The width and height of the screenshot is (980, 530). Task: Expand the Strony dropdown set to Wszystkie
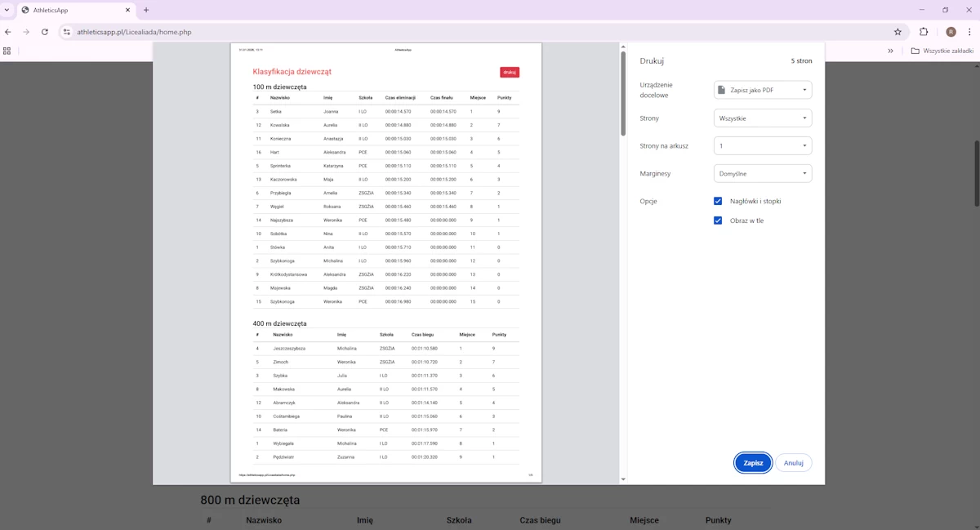763,118
